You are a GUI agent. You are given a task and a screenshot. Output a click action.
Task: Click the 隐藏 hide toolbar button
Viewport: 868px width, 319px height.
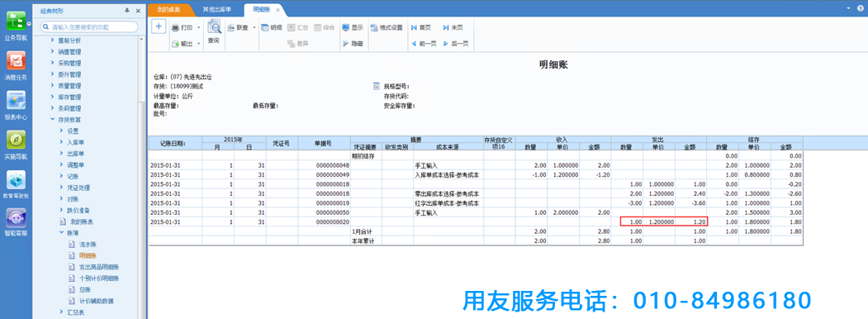(353, 43)
